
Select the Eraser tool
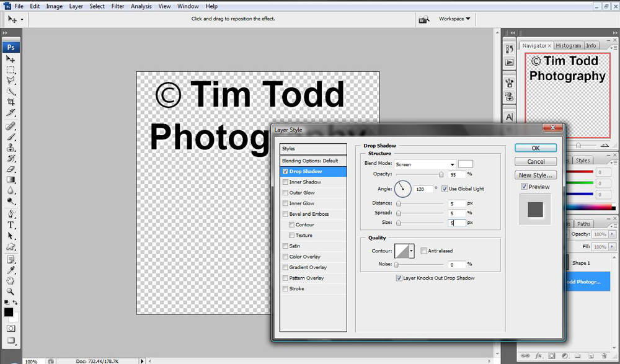pyautogui.click(x=11, y=169)
